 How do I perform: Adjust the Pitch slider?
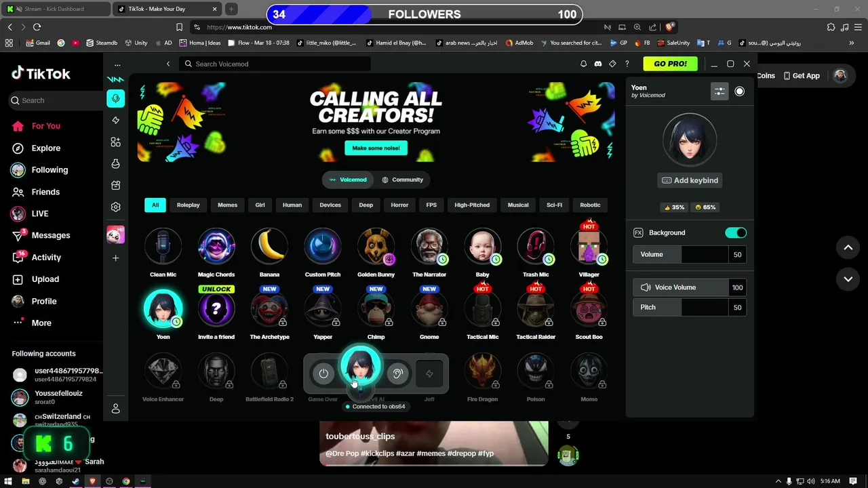(690, 307)
